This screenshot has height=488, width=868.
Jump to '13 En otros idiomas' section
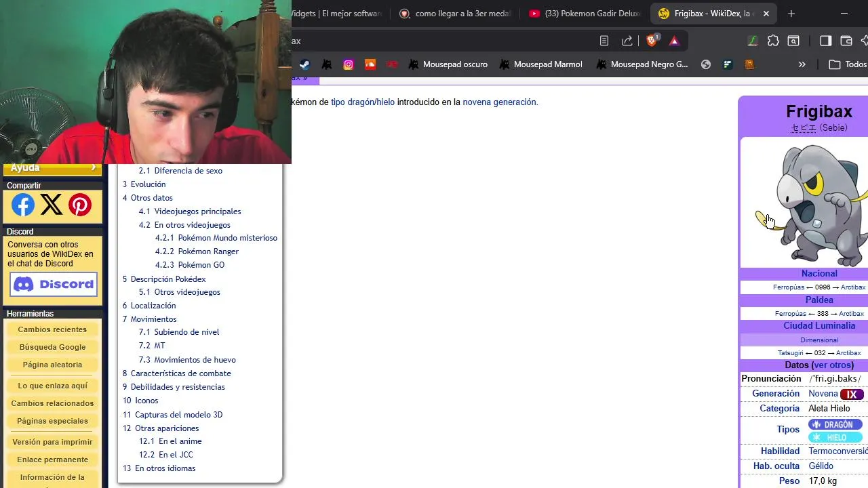coord(159,468)
